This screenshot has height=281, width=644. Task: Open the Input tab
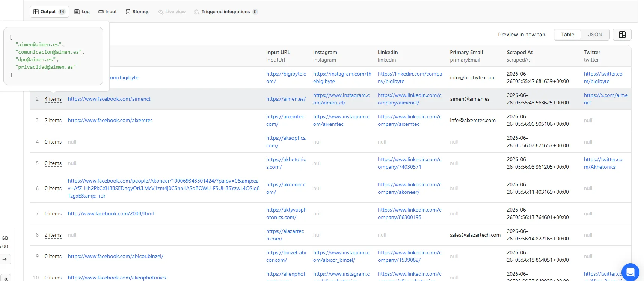[107, 12]
